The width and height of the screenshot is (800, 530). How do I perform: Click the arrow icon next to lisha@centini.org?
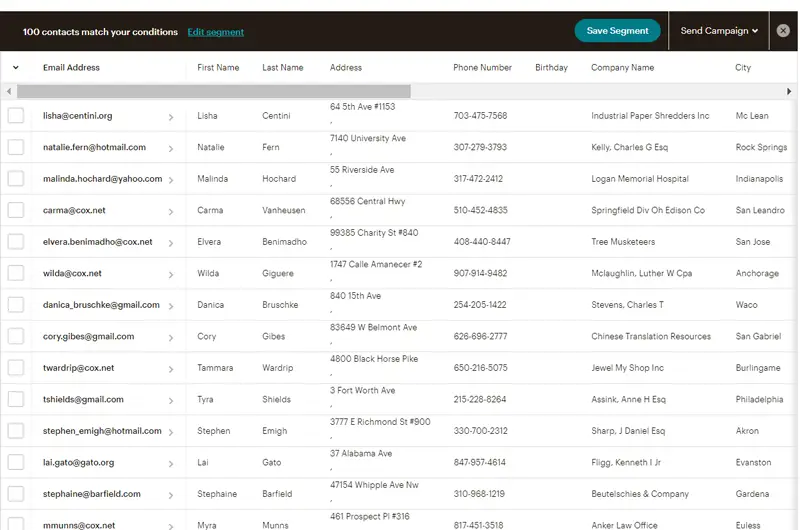[x=171, y=117]
